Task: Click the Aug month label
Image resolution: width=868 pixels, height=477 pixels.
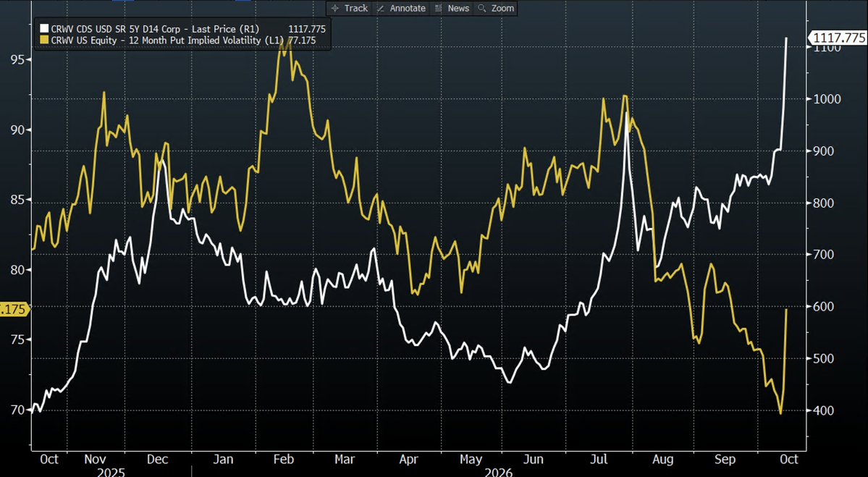Action: [662, 460]
